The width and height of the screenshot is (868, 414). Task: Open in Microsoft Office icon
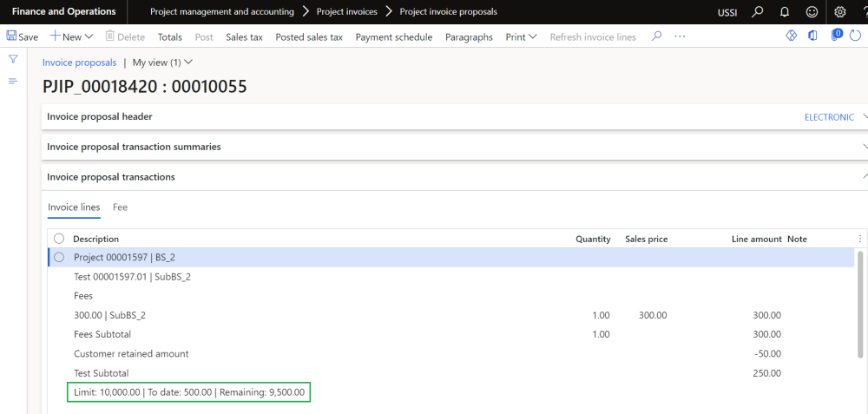[812, 36]
